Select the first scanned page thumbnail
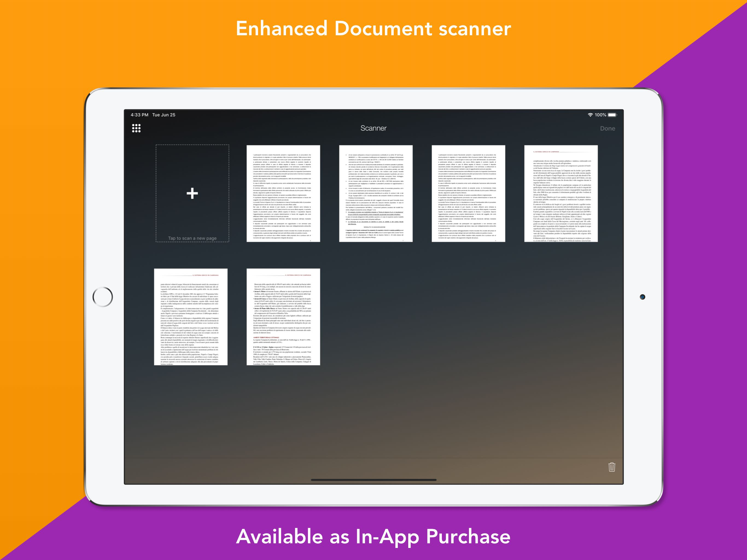The image size is (747, 560). 283,194
